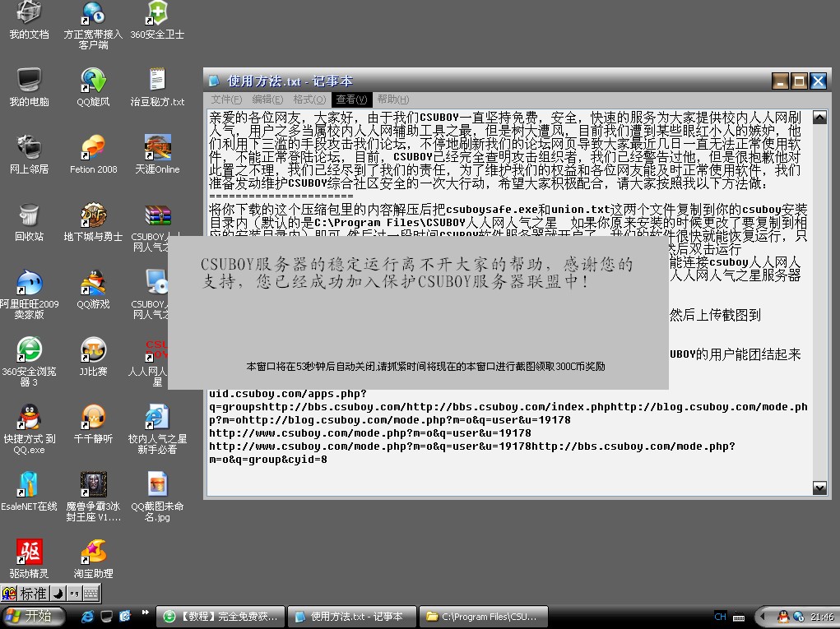Select the EsaleNET在线 desktop shortcut
840x629 pixels.
(29, 492)
